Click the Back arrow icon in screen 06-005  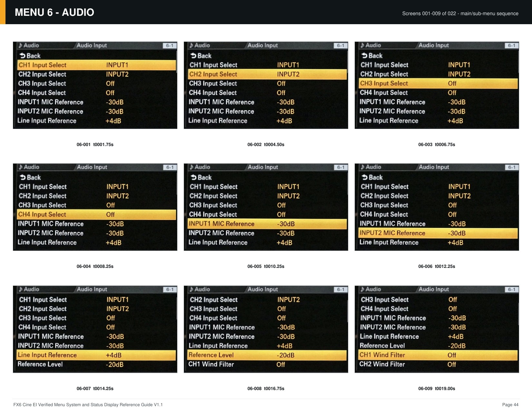pyautogui.click(x=194, y=178)
